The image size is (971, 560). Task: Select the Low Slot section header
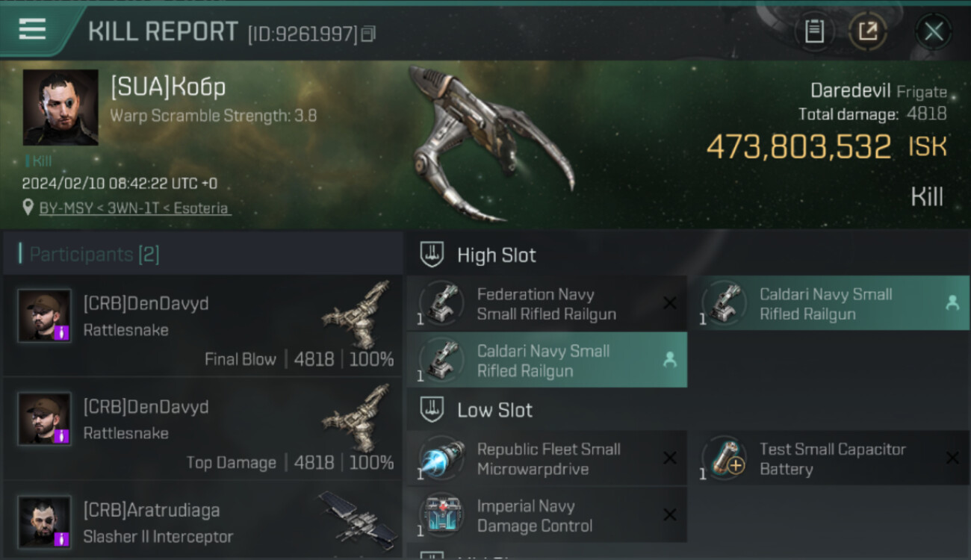[x=494, y=410]
